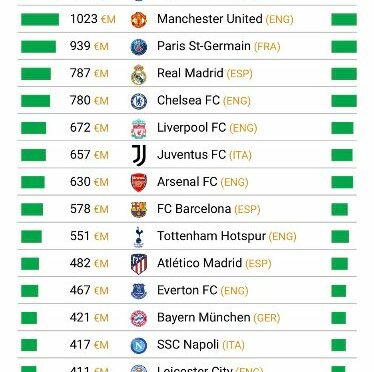The height and width of the screenshot is (372, 374).
Task: Click the Arsenal FC club crest
Action: [139, 182]
